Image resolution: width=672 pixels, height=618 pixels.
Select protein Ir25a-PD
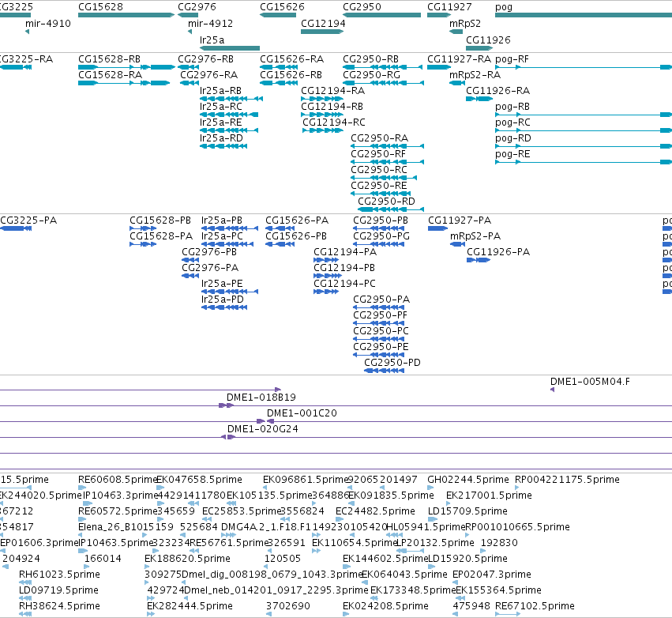point(223,300)
